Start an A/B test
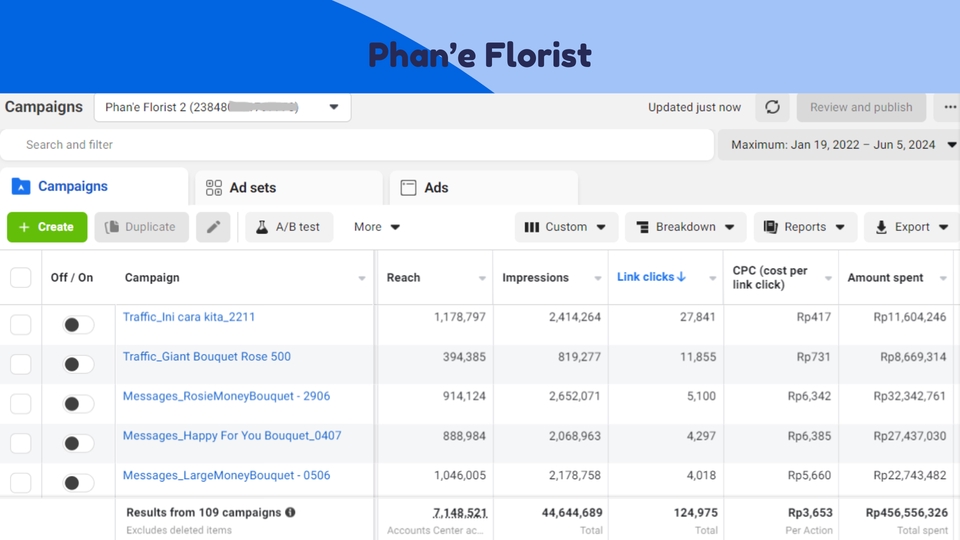Screen dimensions: 960x540 click(x=289, y=227)
